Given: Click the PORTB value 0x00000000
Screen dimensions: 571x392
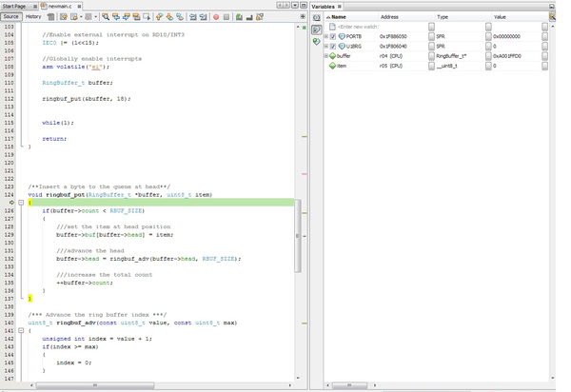Looking at the screenshot, I should 506,36.
